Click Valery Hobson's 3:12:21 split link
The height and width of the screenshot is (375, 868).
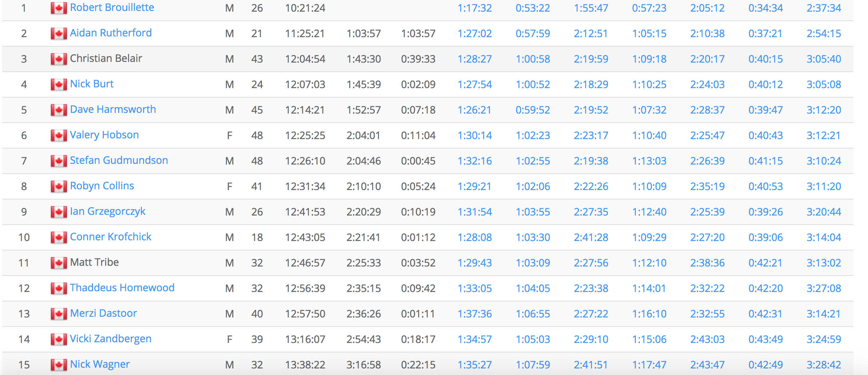(824, 135)
